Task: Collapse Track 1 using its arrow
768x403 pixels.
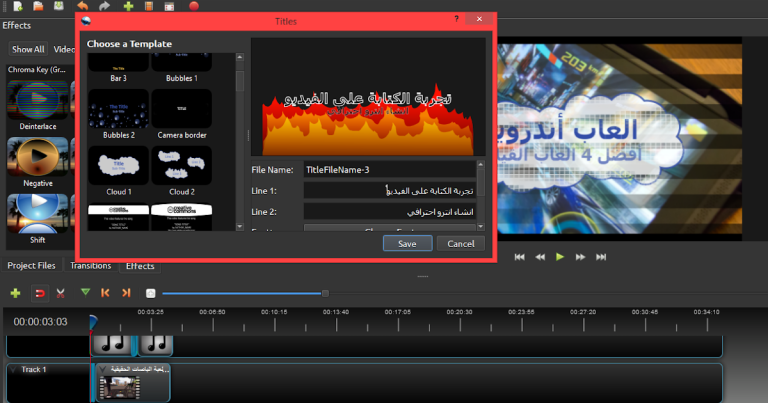Action: click(x=13, y=369)
